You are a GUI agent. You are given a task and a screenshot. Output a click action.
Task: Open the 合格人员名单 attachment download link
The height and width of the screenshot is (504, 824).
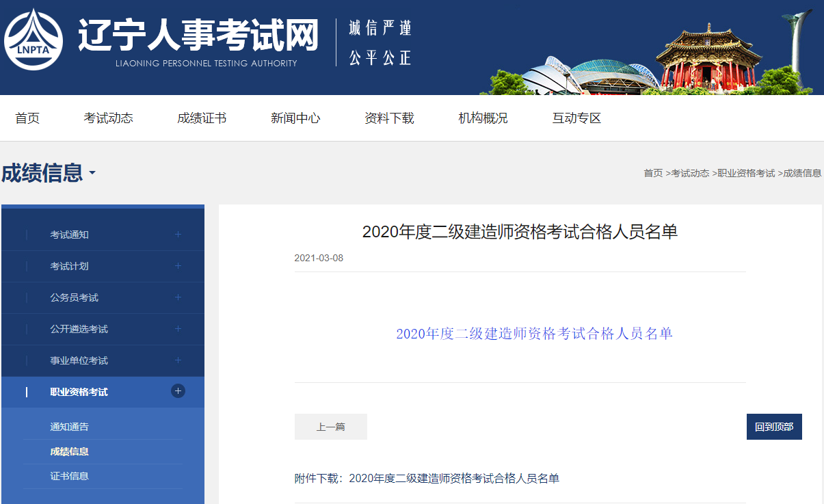454,479
